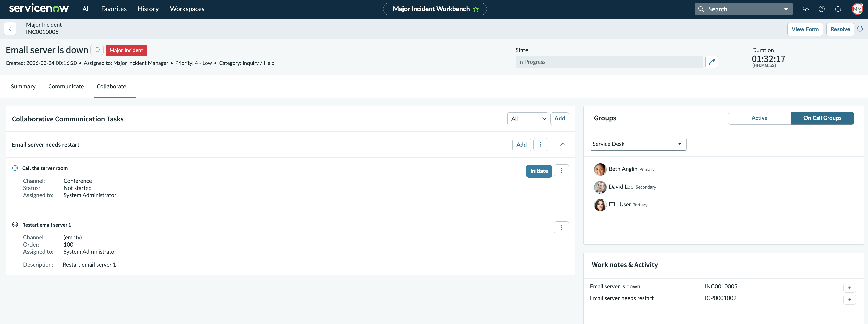Open the search scope dropdown arrow
The width and height of the screenshot is (868, 324).
point(786,9)
